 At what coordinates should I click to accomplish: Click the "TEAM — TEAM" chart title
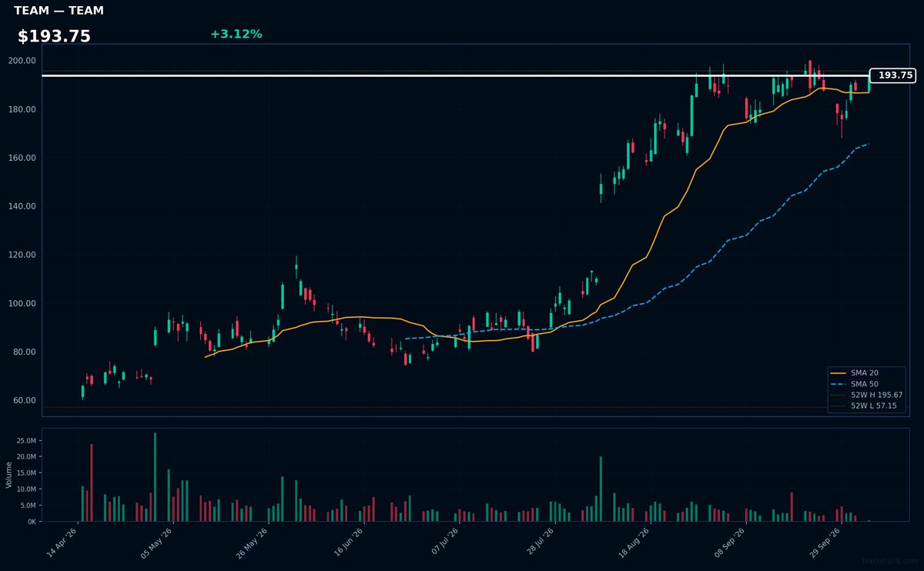[x=59, y=11]
